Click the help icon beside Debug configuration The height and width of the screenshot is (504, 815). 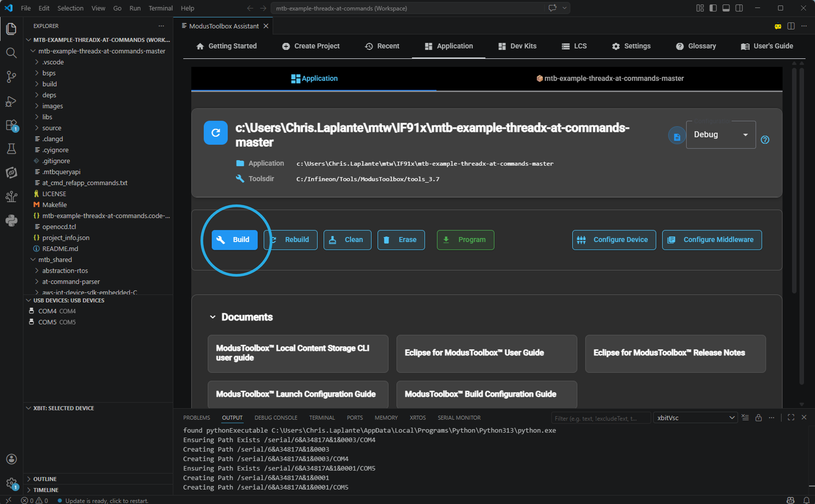pyautogui.click(x=765, y=140)
